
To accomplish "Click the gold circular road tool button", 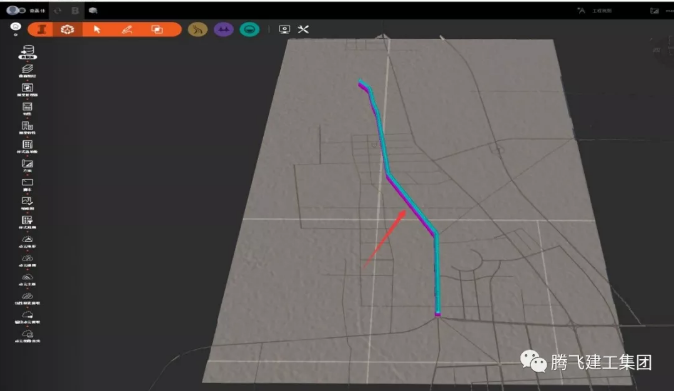I will click(198, 29).
